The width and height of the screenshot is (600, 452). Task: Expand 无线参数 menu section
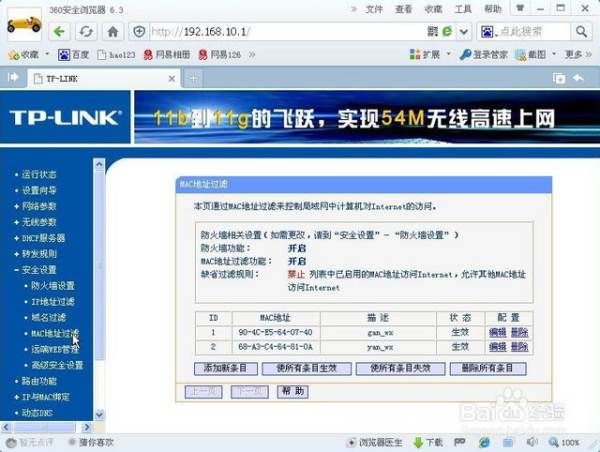click(39, 222)
